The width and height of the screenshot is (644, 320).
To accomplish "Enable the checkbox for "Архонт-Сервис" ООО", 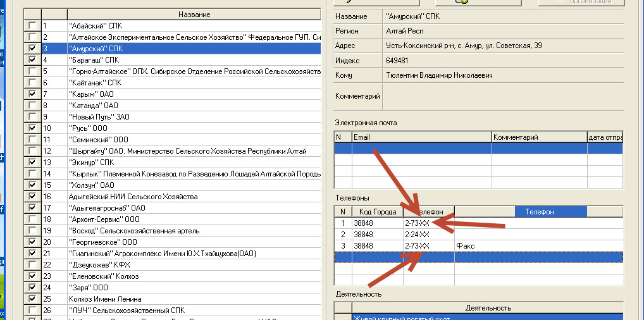I will 32,219.
